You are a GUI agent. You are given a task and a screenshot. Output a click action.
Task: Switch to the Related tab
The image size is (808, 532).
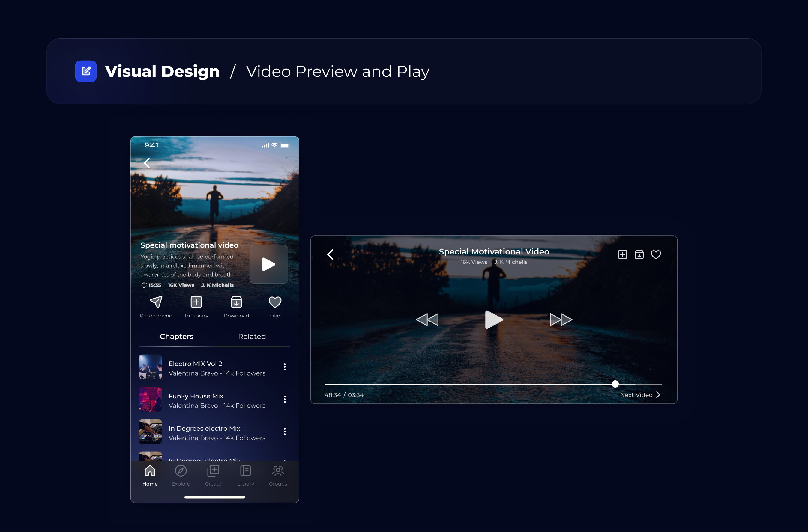point(252,336)
